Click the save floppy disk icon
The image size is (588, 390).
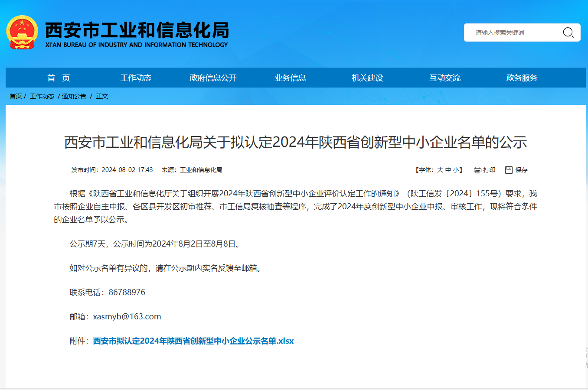[x=509, y=170]
